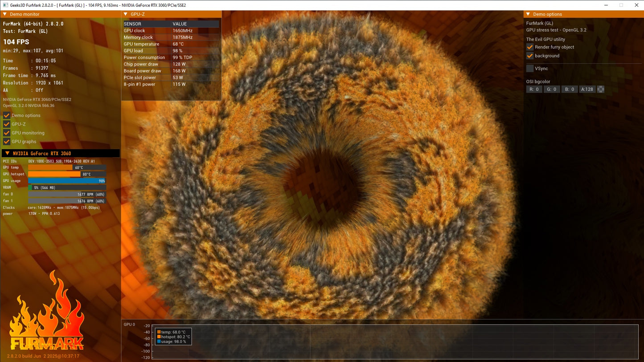
Task: Click the power 170W PPW line
Action: [31, 214]
